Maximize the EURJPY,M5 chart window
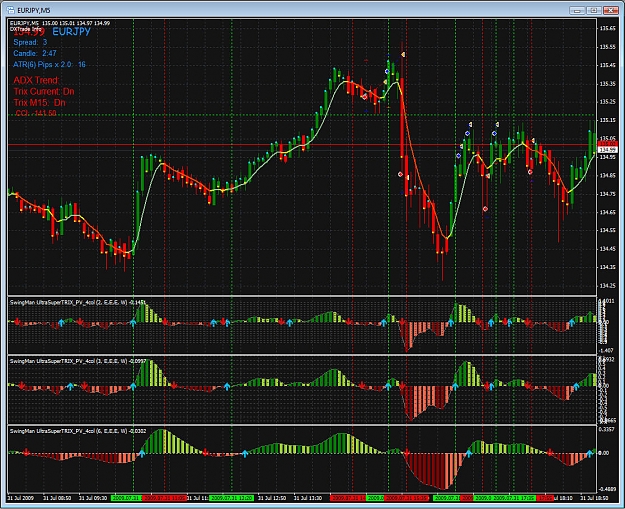Viewport: 625px width, 509px height. (594, 10)
